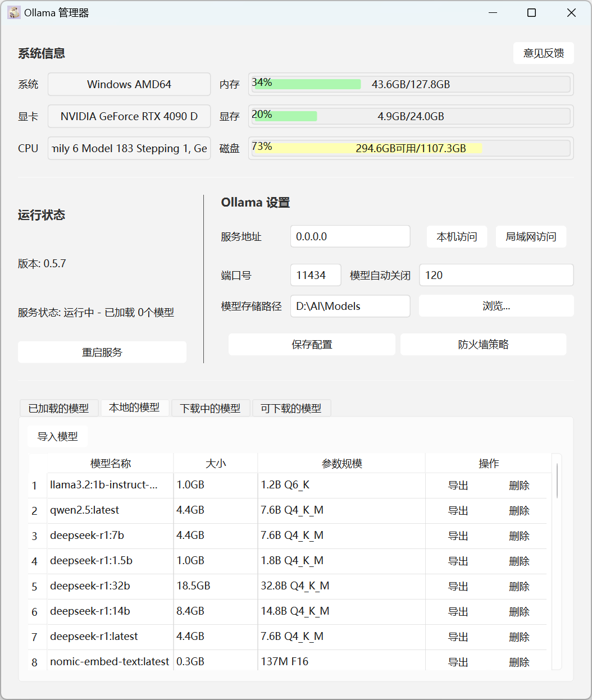Screen dimensions: 592x700
Task: Click the 磁盘 usage progress bar
Action: point(411,148)
